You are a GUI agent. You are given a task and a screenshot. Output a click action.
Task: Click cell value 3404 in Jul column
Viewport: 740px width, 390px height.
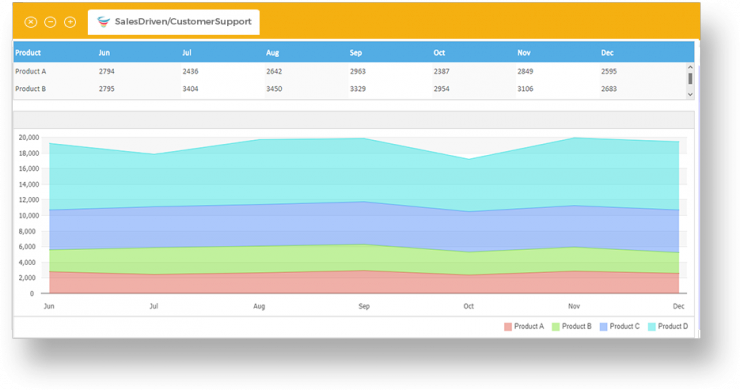point(191,89)
